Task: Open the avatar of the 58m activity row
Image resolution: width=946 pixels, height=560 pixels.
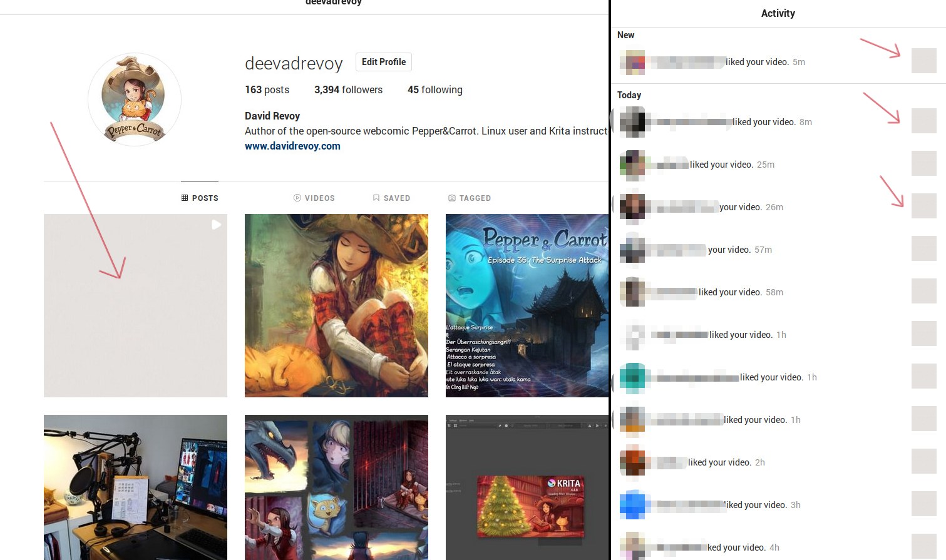Action: (x=632, y=292)
